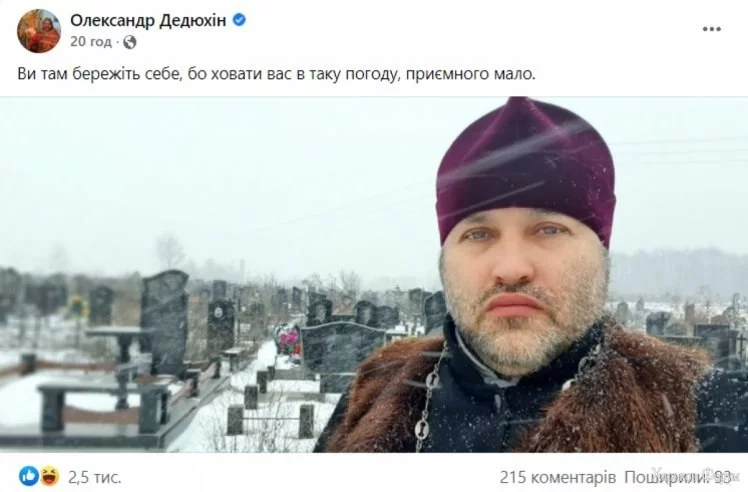The image size is (748, 492).
Task: Show the Поширили: 93 shares list
Action: [678, 477]
